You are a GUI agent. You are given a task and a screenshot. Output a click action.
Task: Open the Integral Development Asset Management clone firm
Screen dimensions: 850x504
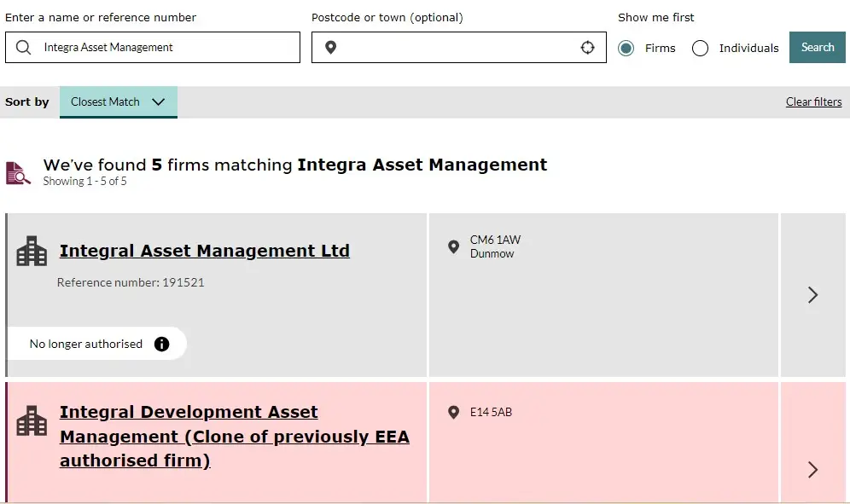point(188,436)
